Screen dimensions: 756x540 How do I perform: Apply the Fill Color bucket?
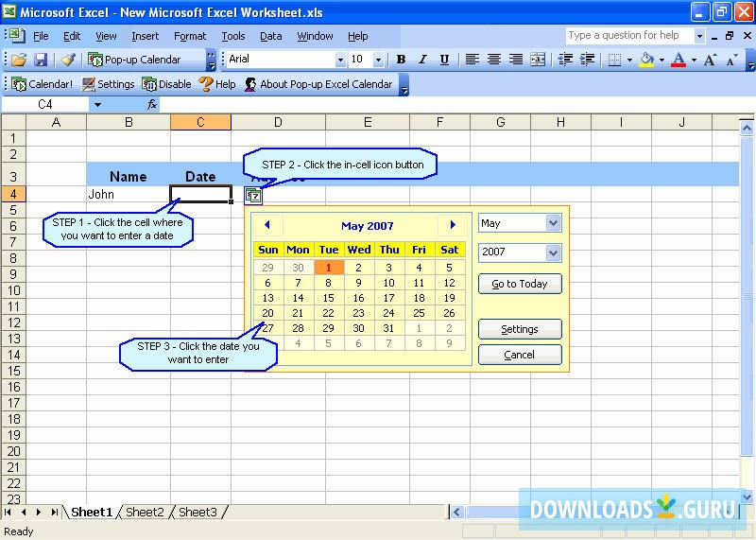pyautogui.click(x=646, y=60)
